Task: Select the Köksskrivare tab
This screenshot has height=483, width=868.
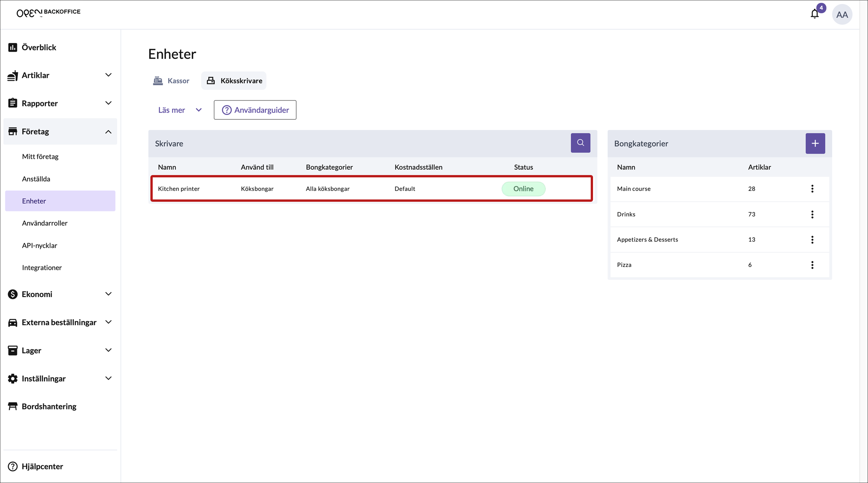Action: click(234, 80)
